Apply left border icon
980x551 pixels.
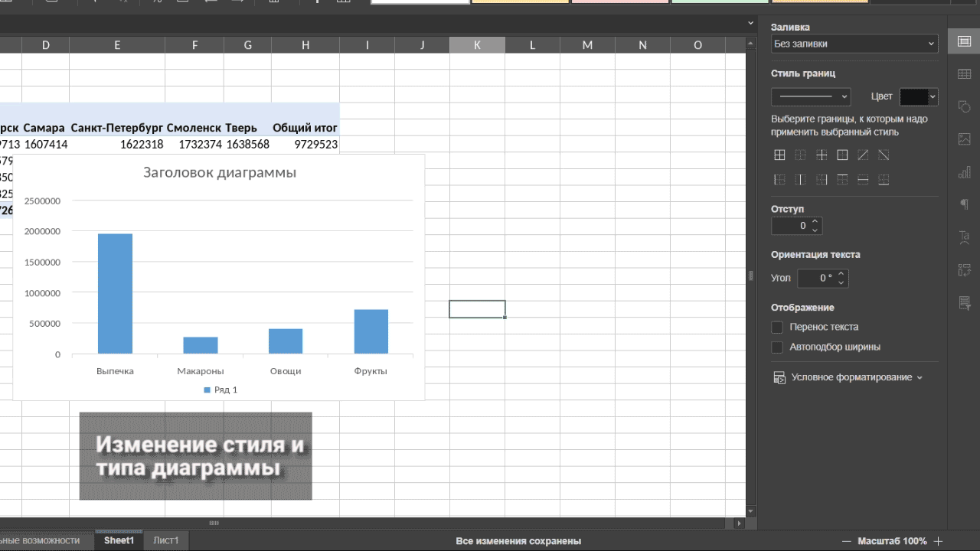(779, 180)
